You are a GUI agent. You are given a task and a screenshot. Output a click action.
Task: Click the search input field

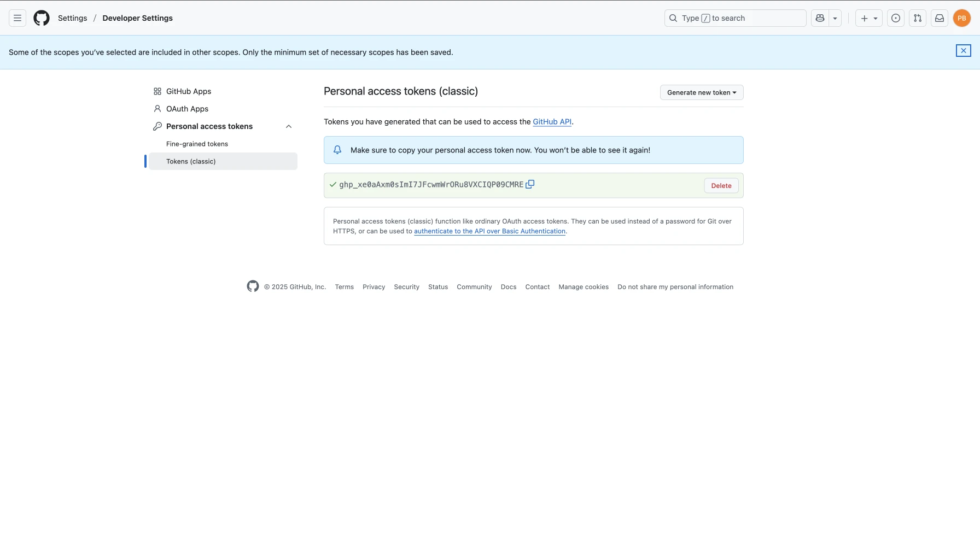coord(735,18)
